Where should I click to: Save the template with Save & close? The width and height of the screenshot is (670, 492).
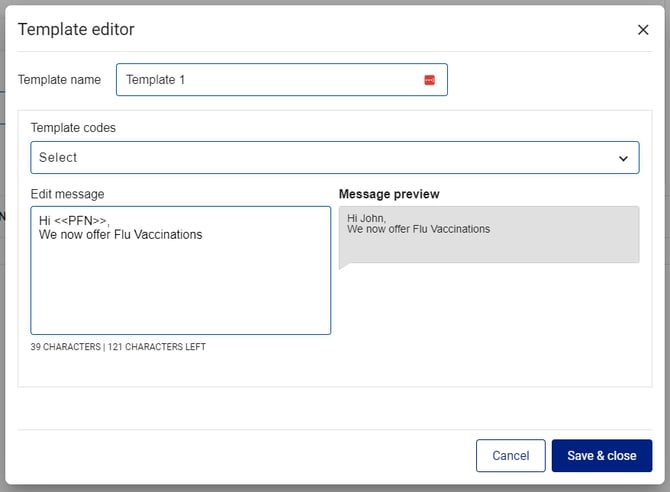pyautogui.click(x=602, y=455)
